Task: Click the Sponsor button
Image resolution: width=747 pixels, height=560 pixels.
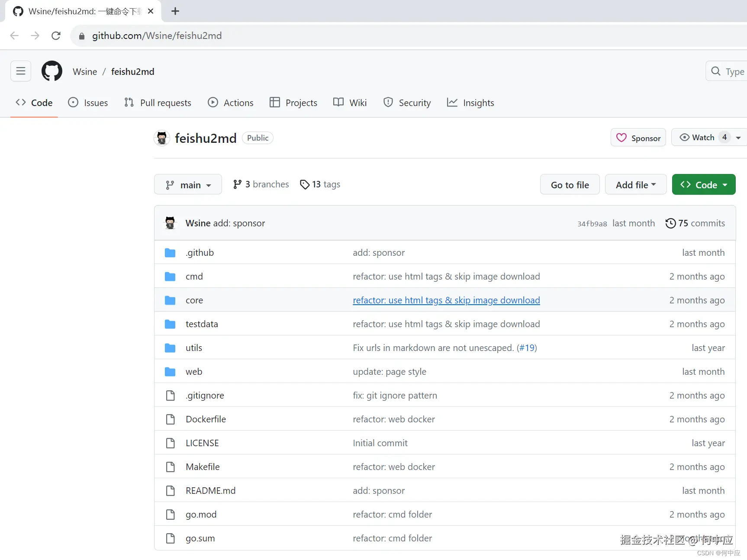Action: 638,138
